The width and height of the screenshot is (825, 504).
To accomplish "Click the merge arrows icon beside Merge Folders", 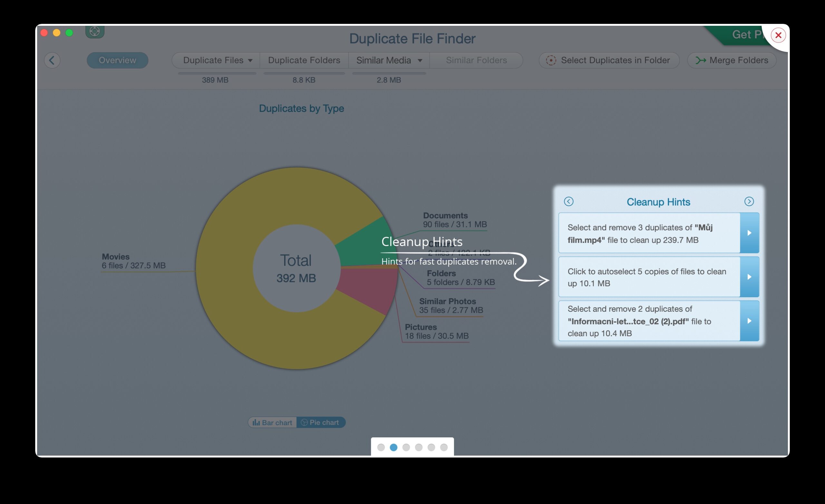I will 702,60.
